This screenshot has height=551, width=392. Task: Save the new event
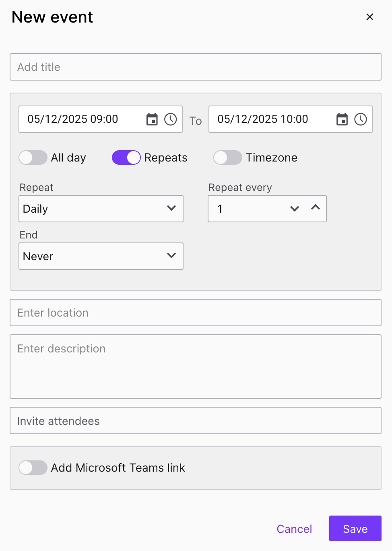(x=355, y=528)
